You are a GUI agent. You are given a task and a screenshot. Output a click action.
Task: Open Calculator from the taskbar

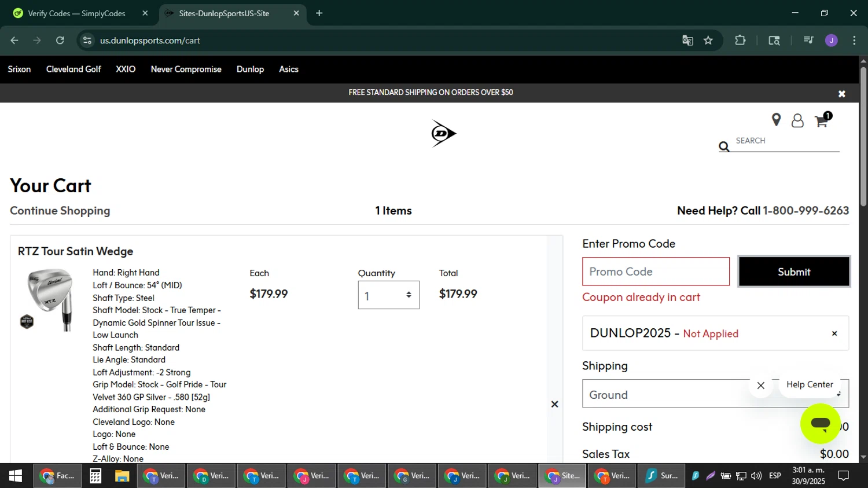tap(95, 476)
